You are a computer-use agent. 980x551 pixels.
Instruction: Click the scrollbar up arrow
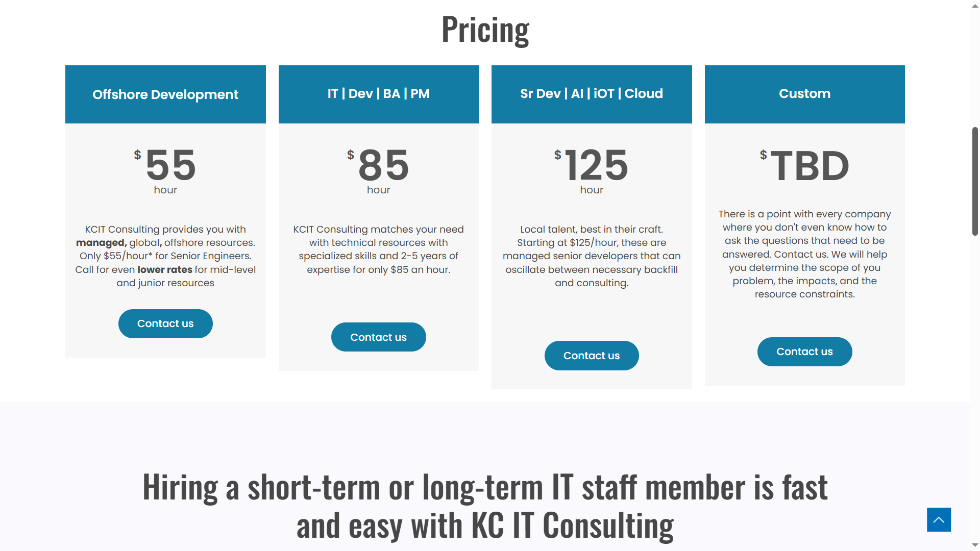coord(975,5)
